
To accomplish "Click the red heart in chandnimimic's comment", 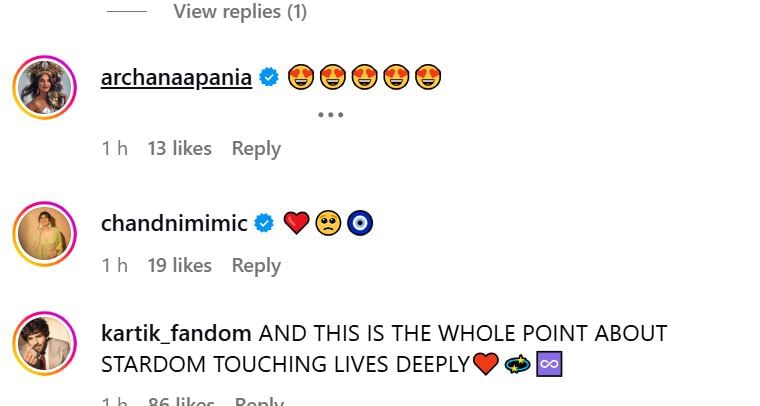I will pos(296,223).
